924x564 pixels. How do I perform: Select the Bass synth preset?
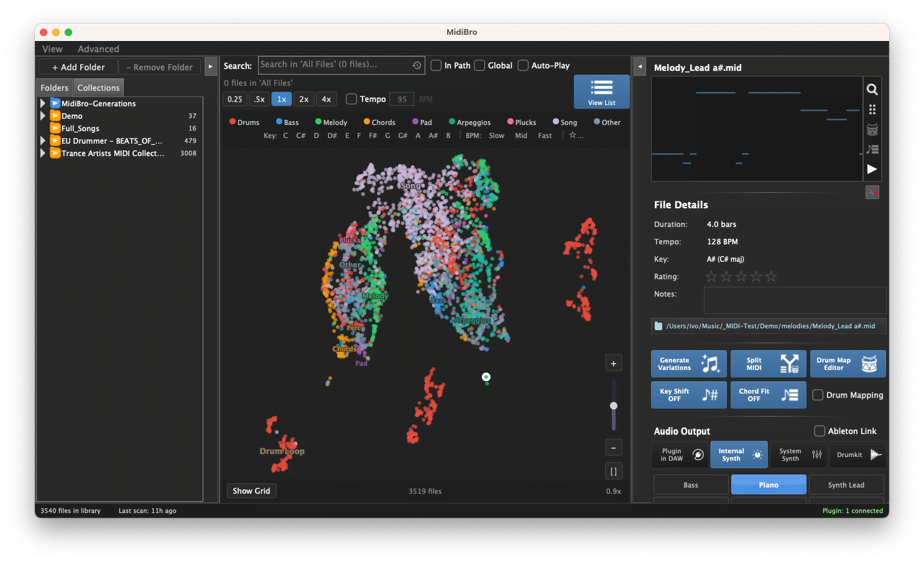[x=691, y=485]
